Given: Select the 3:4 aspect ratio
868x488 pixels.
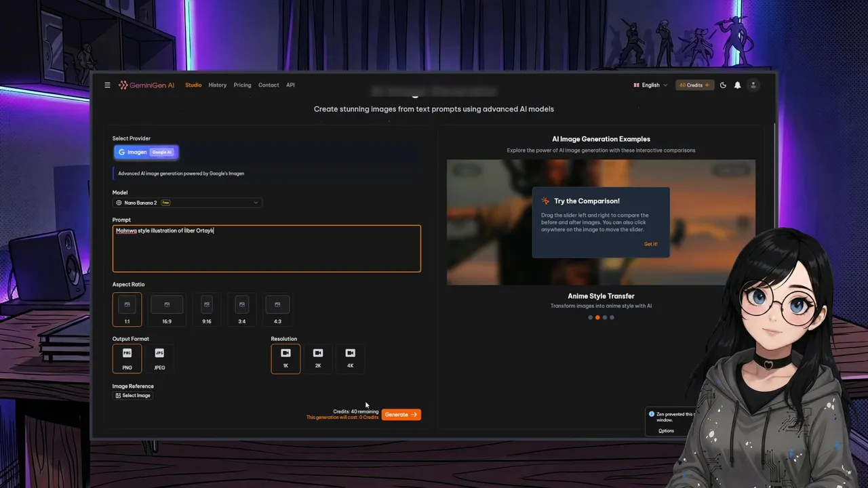Looking at the screenshot, I should 242,310.
